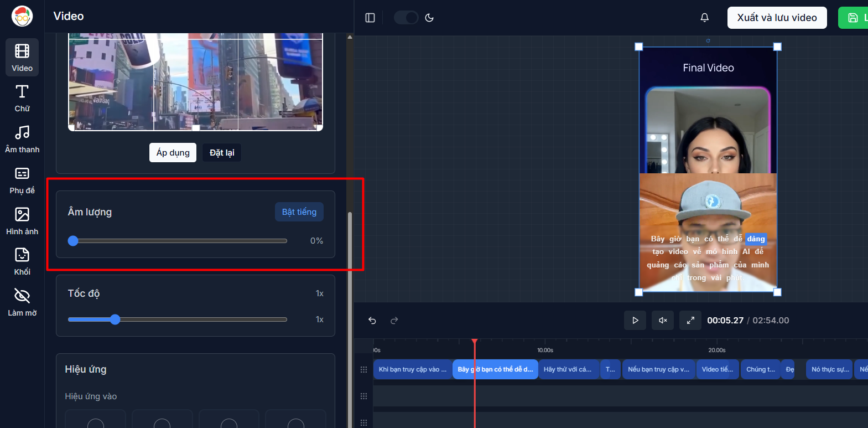Select subtitle clip 'Video tiế...'
This screenshot has width=868, height=428.
point(718,369)
